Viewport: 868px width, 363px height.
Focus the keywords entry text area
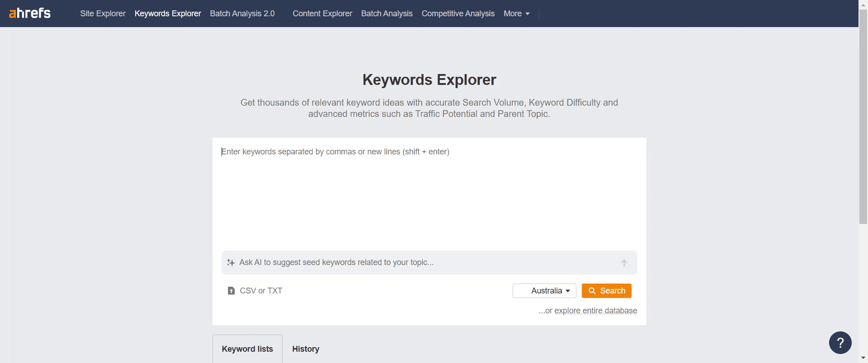click(429, 194)
